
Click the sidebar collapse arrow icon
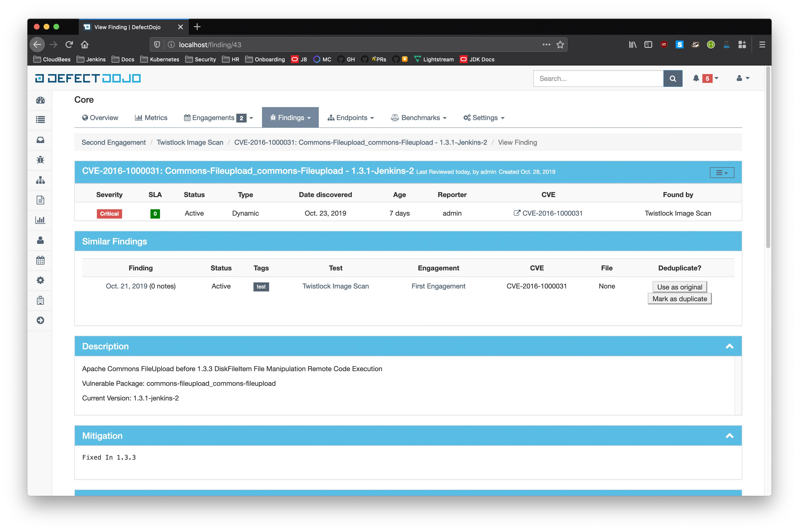point(40,320)
